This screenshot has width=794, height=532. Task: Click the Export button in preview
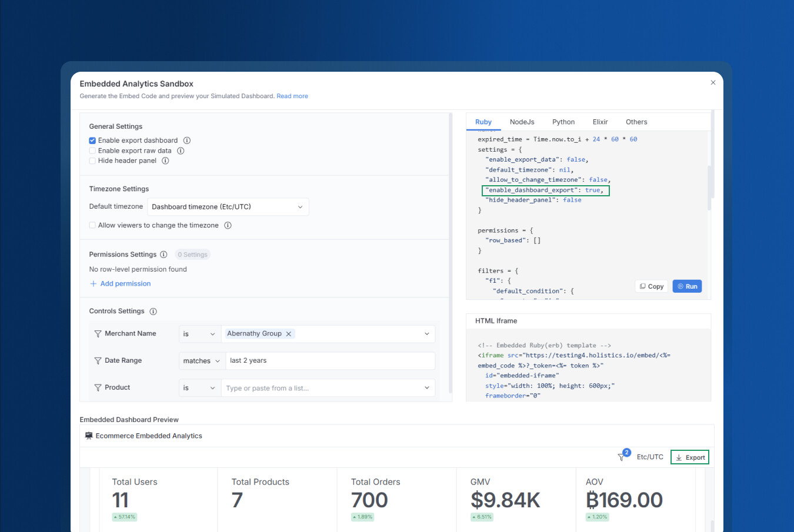690,457
